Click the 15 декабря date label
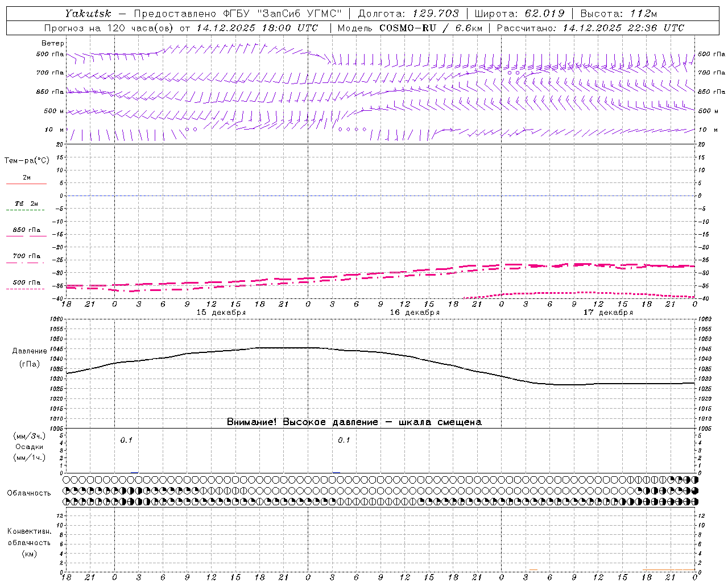 [221, 313]
